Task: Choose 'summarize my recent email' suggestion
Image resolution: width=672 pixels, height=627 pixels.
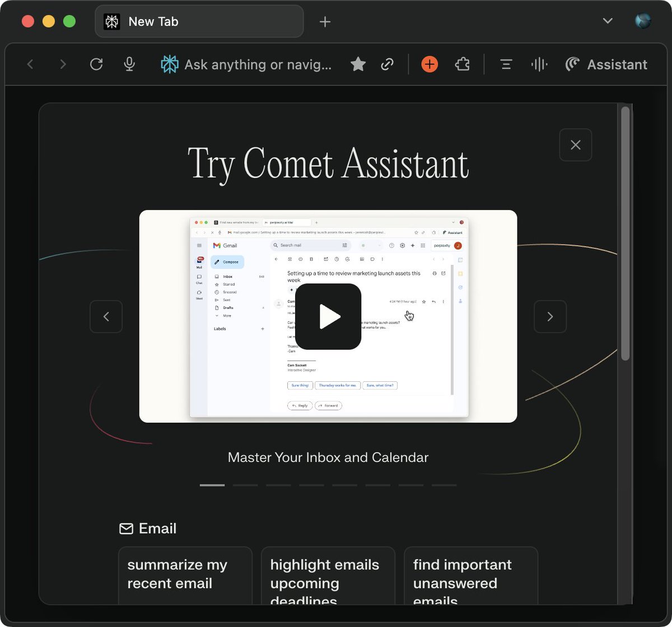Action: [x=185, y=575]
